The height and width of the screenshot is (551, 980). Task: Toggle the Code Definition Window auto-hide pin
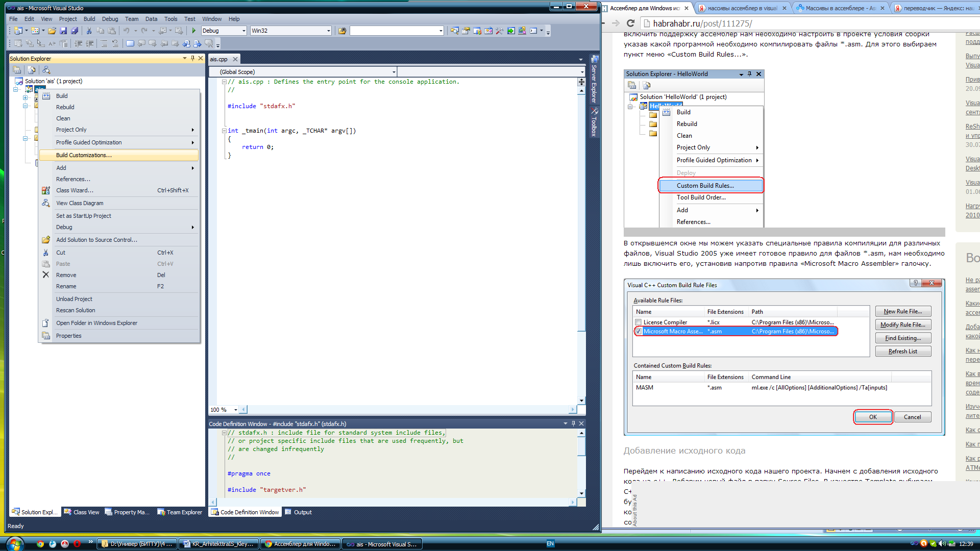(573, 423)
